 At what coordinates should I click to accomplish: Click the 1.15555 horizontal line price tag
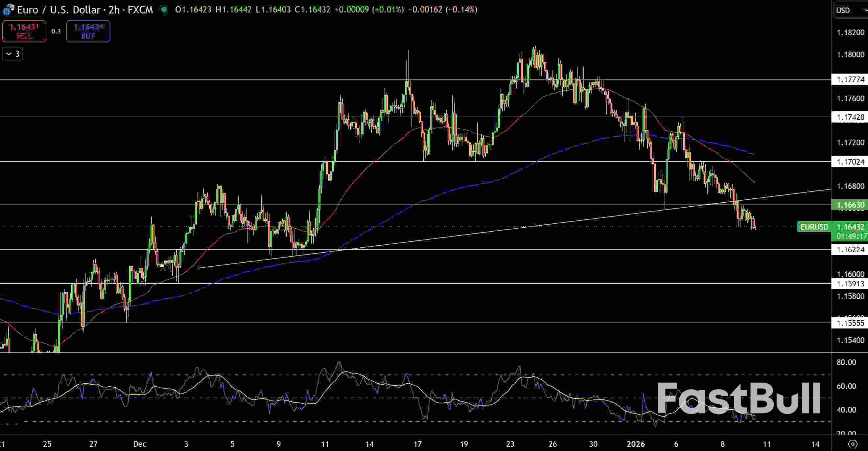tap(851, 323)
